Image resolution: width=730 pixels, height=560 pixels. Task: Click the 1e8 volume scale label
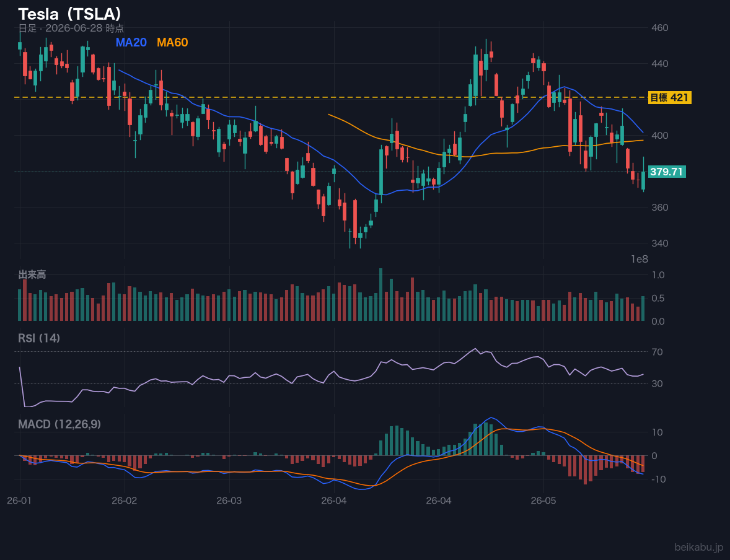640,260
